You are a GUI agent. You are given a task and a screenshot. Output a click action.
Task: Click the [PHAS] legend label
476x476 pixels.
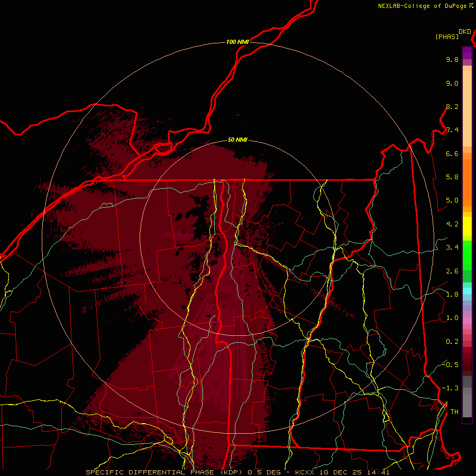click(x=447, y=37)
